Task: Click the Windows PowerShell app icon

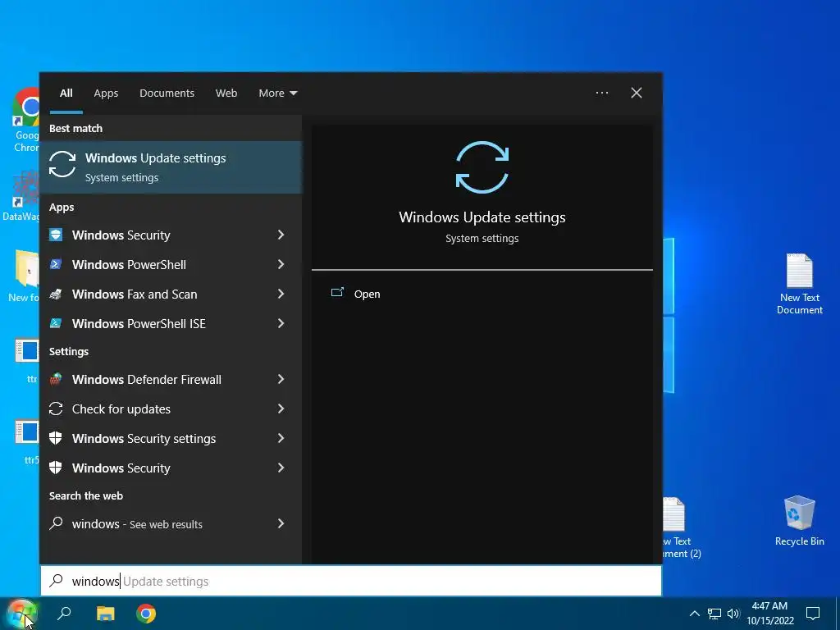Action: (x=56, y=265)
